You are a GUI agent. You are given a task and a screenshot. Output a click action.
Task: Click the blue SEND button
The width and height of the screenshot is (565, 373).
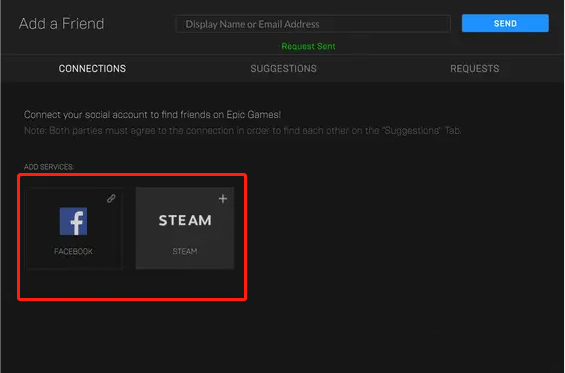pyautogui.click(x=505, y=23)
